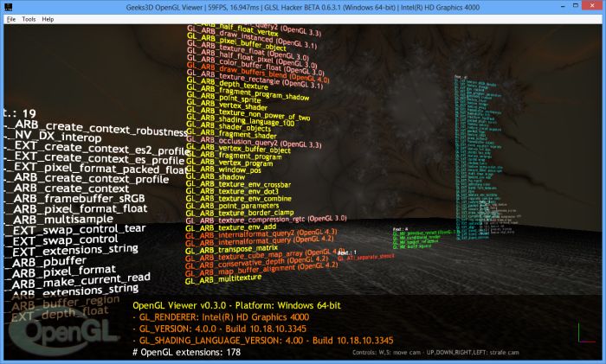This screenshot has width=606, height=364.
Task: Click the "GL_ARB_texture_env_crossbar" line
Action: click(x=238, y=184)
